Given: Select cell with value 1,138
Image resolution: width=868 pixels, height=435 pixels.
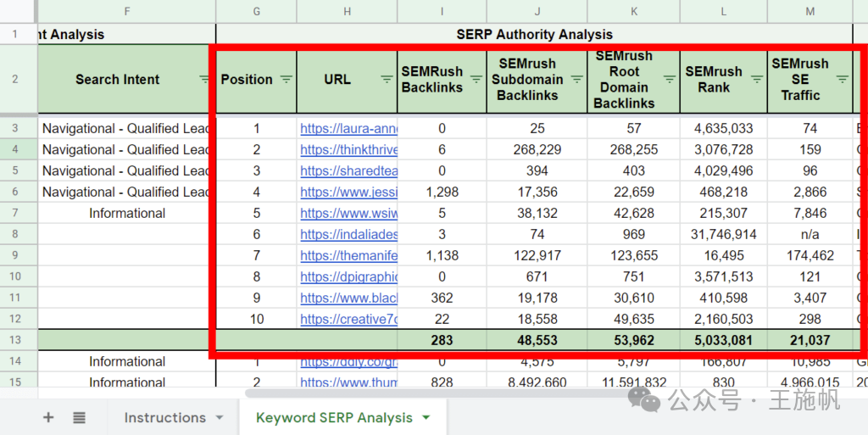Looking at the screenshot, I should pos(442,255).
